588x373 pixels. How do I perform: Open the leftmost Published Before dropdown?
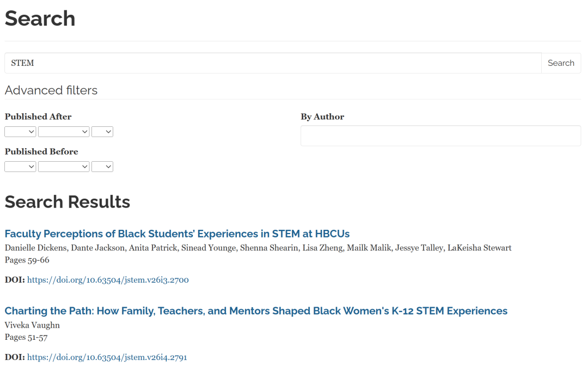(20, 167)
